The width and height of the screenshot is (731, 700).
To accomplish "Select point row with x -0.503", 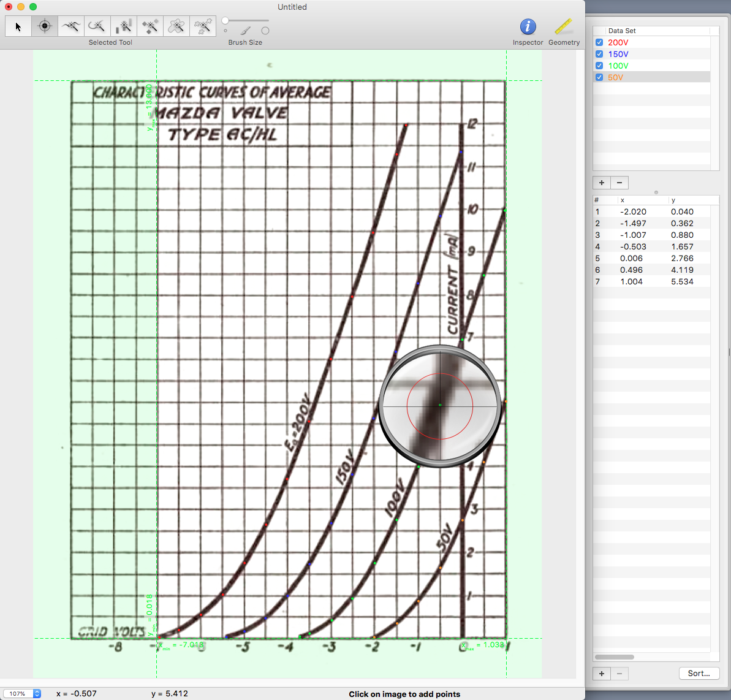I will coord(651,246).
